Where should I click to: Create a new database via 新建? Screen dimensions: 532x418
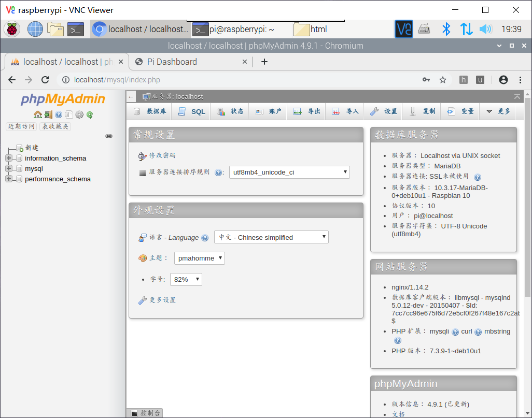coord(32,148)
